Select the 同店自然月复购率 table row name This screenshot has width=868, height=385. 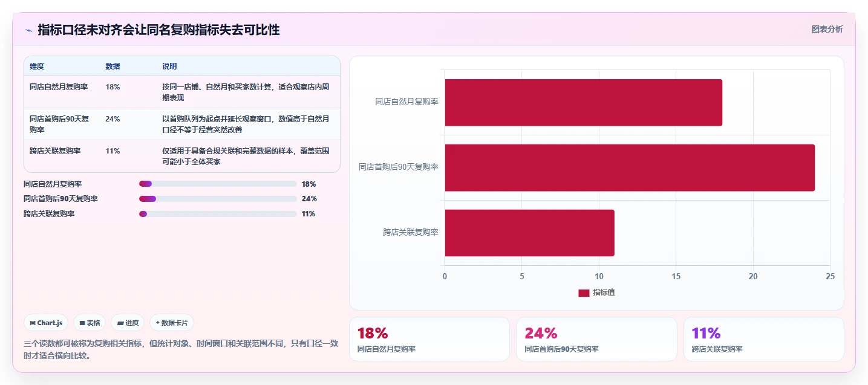point(59,87)
